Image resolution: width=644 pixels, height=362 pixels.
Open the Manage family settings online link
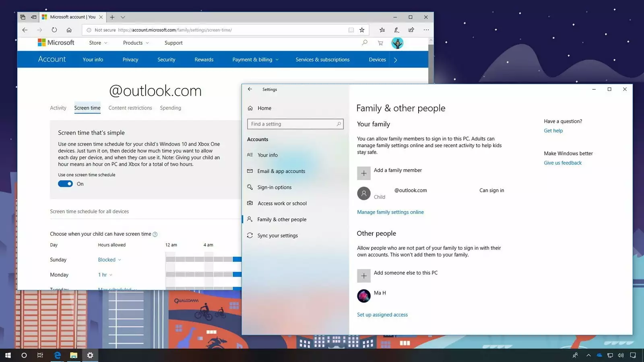click(390, 212)
